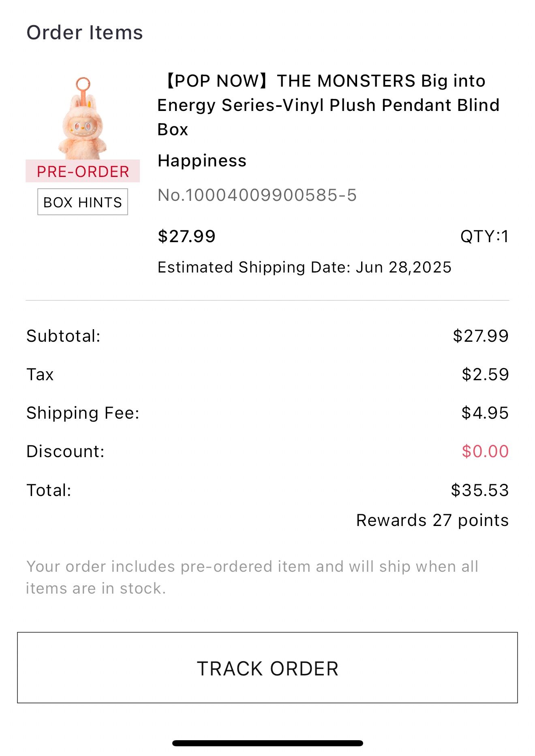
Task: Tap the order number No.10004009900585-5
Action: pos(257,195)
